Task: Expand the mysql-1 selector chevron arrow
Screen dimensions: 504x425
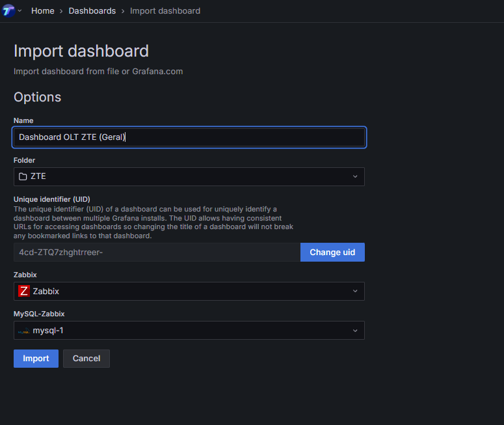Action: 355,331
